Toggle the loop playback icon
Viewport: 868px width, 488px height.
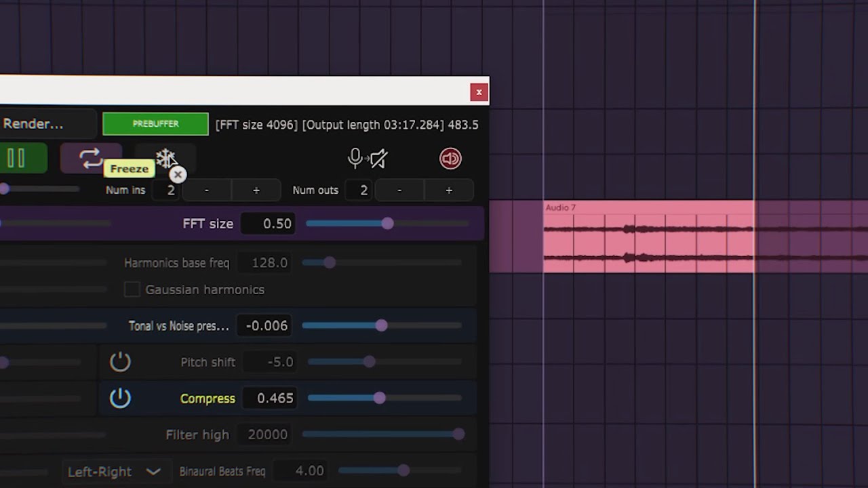point(90,158)
